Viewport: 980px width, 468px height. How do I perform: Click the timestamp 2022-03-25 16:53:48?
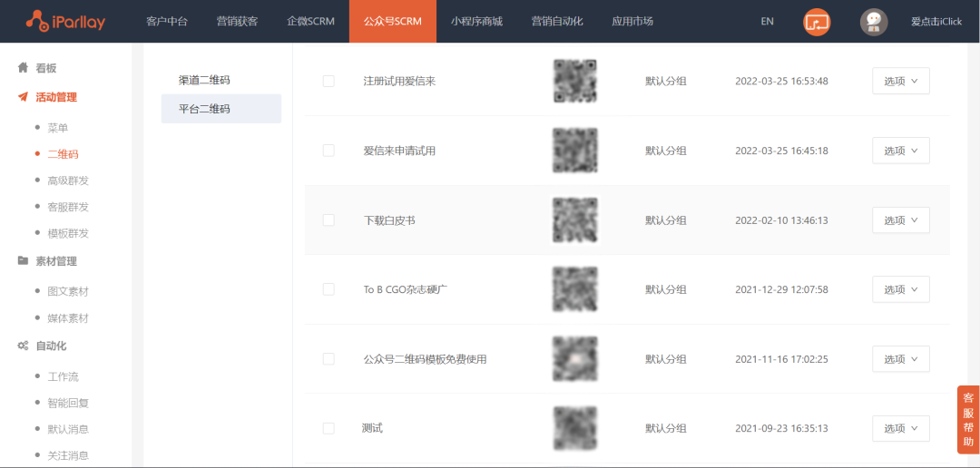point(781,82)
